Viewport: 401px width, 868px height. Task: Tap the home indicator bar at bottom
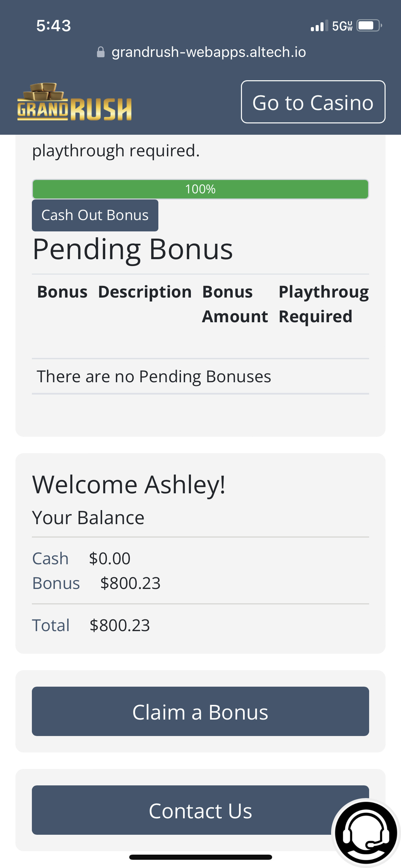pyautogui.click(x=200, y=857)
